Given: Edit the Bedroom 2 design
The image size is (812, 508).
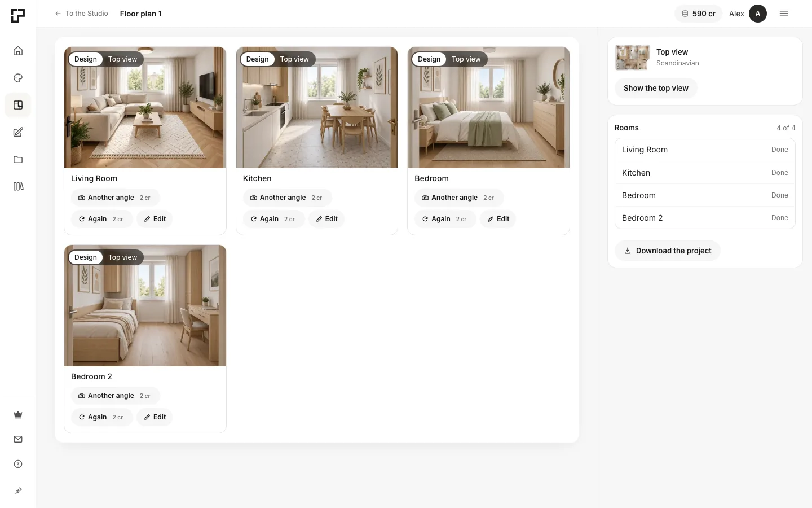Looking at the screenshot, I should point(155,417).
